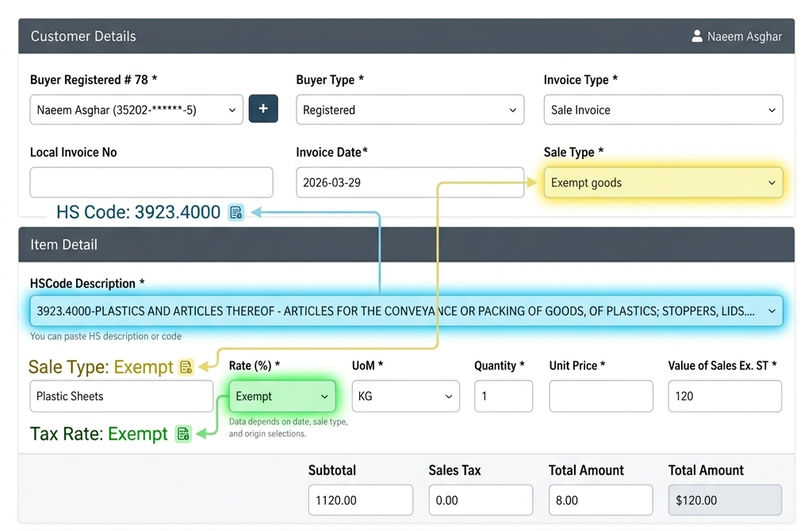Open the Buyer Type dropdown
812x531 pixels.
point(410,109)
